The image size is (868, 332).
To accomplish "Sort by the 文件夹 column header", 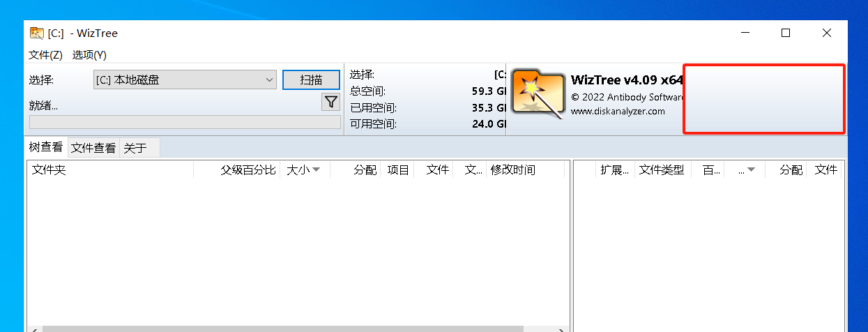I will (109, 169).
